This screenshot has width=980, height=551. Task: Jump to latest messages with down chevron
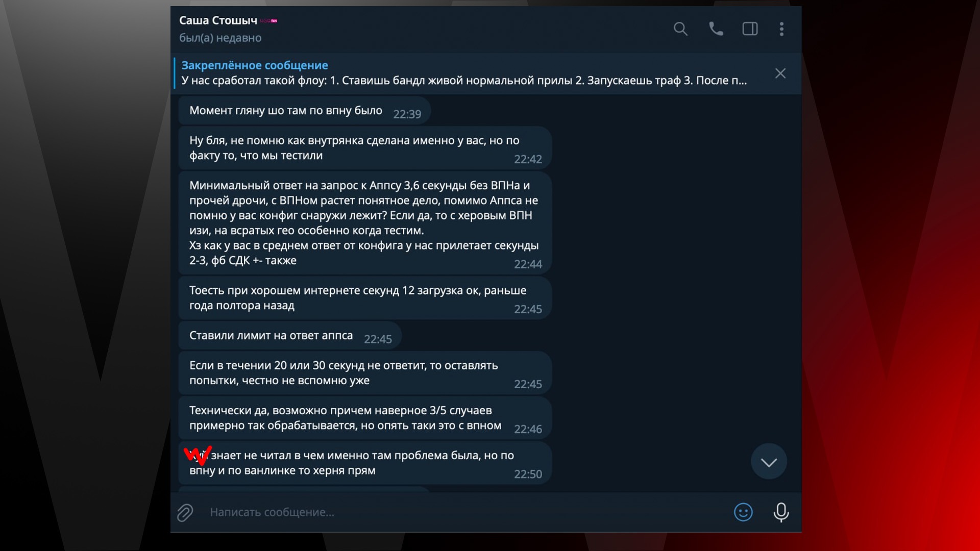pyautogui.click(x=769, y=462)
